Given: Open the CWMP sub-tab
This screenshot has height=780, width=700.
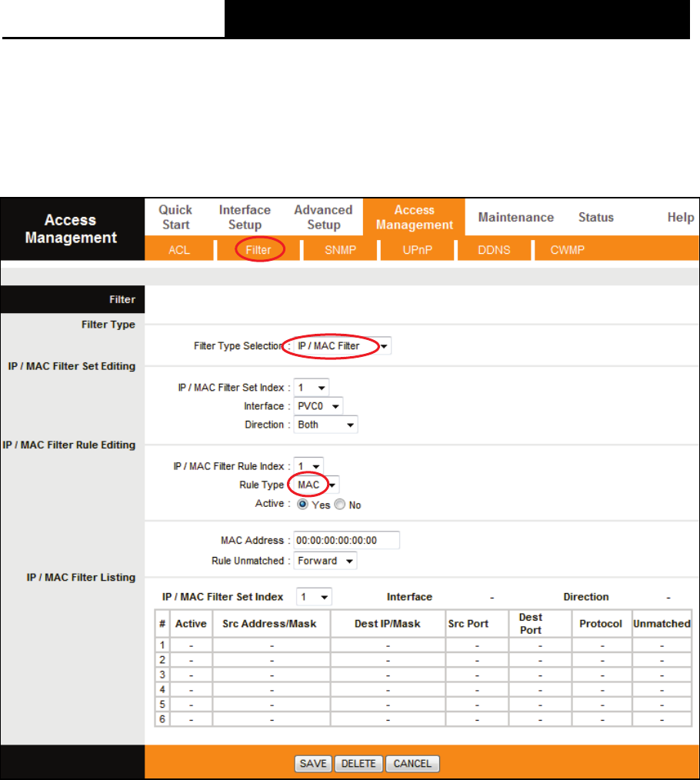Looking at the screenshot, I should click(x=567, y=250).
